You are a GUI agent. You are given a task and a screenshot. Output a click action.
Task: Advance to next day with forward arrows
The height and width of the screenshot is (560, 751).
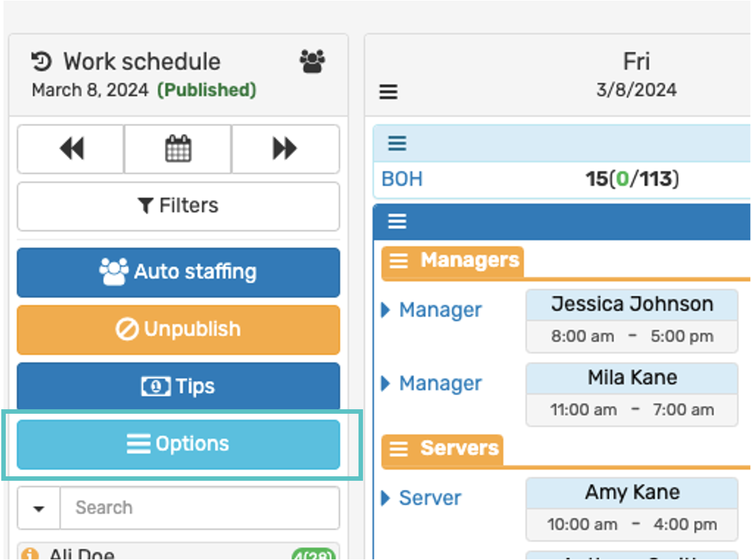click(285, 148)
